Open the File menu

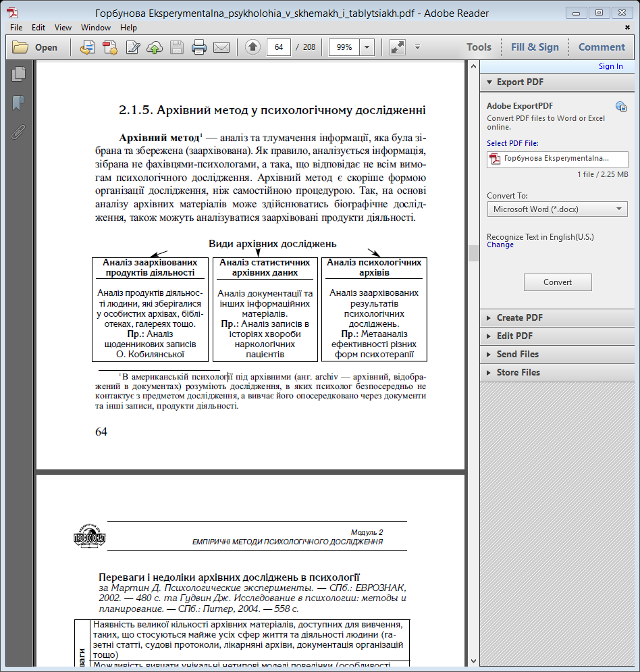(x=16, y=28)
